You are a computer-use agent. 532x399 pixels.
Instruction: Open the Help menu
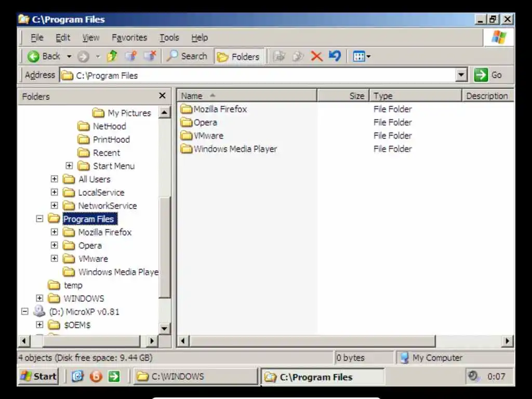(199, 37)
